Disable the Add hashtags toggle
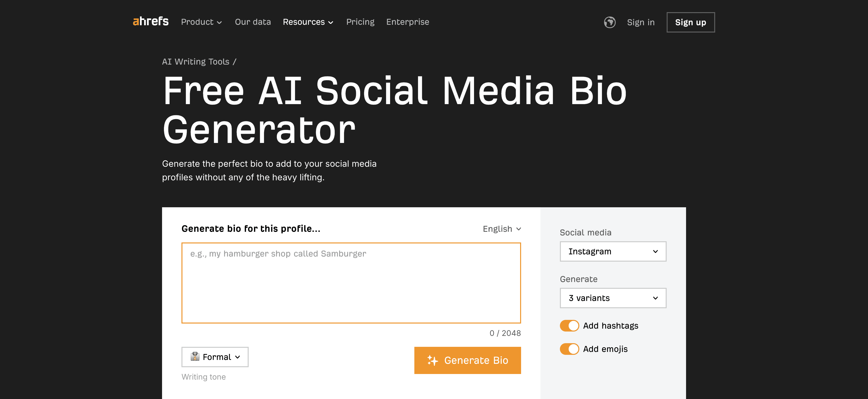Image resolution: width=868 pixels, height=399 pixels. [x=569, y=325]
